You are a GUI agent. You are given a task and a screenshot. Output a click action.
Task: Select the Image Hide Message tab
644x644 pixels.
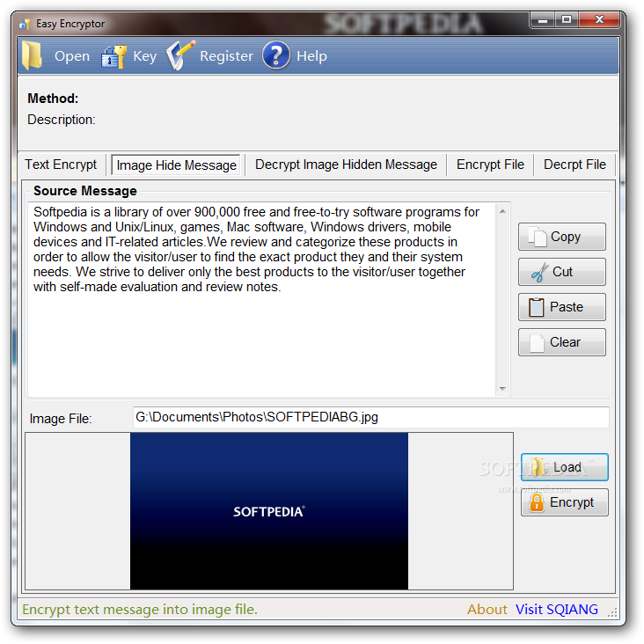pyautogui.click(x=176, y=165)
